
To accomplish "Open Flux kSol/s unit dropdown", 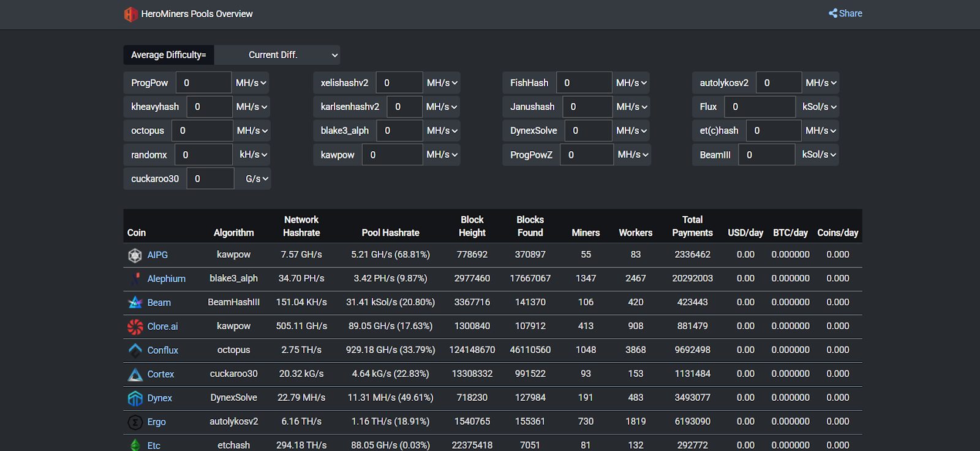I will pyautogui.click(x=818, y=106).
